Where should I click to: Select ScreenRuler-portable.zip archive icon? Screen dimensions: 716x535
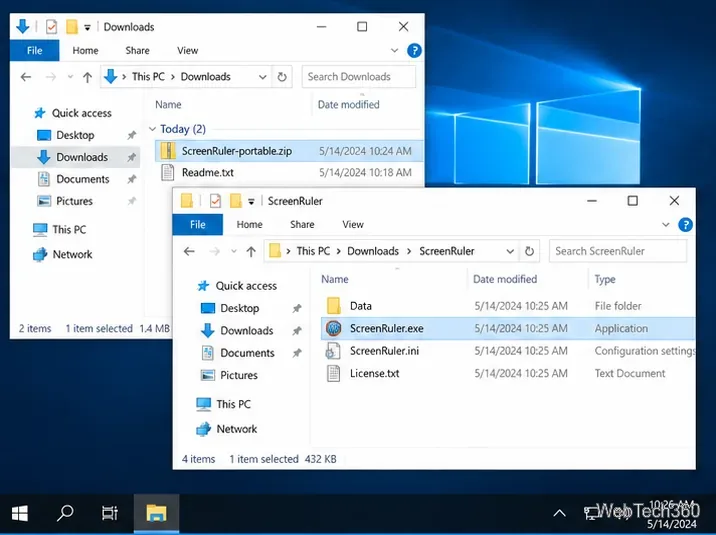168,151
